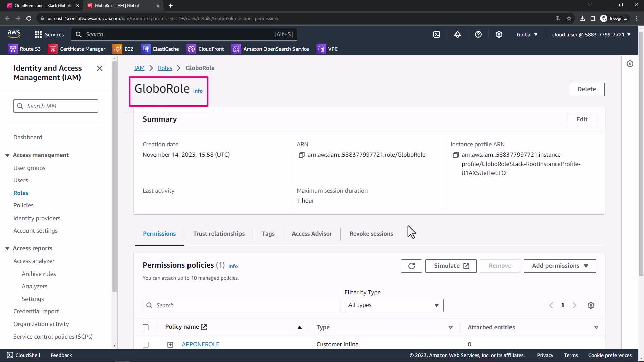Click the notifications bell icon
The width and height of the screenshot is (644, 362).
[457, 34]
